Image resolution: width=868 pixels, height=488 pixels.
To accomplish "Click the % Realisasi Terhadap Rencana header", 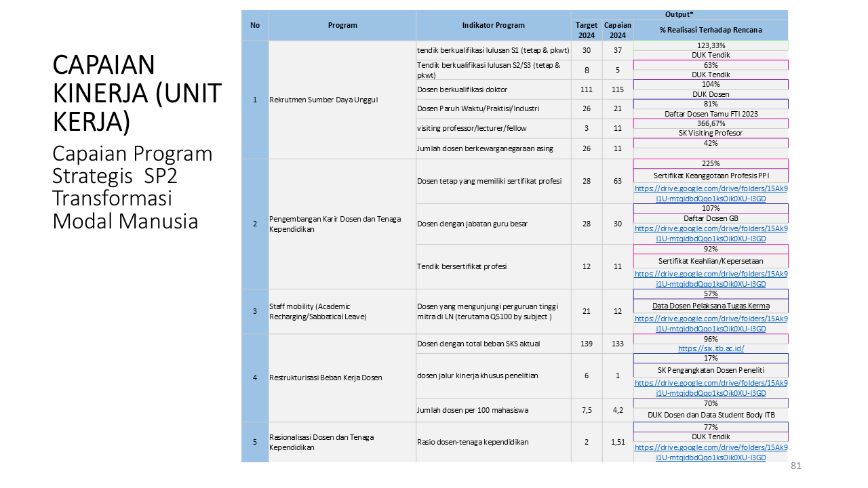I will pyautogui.click(x=710, y=30).
